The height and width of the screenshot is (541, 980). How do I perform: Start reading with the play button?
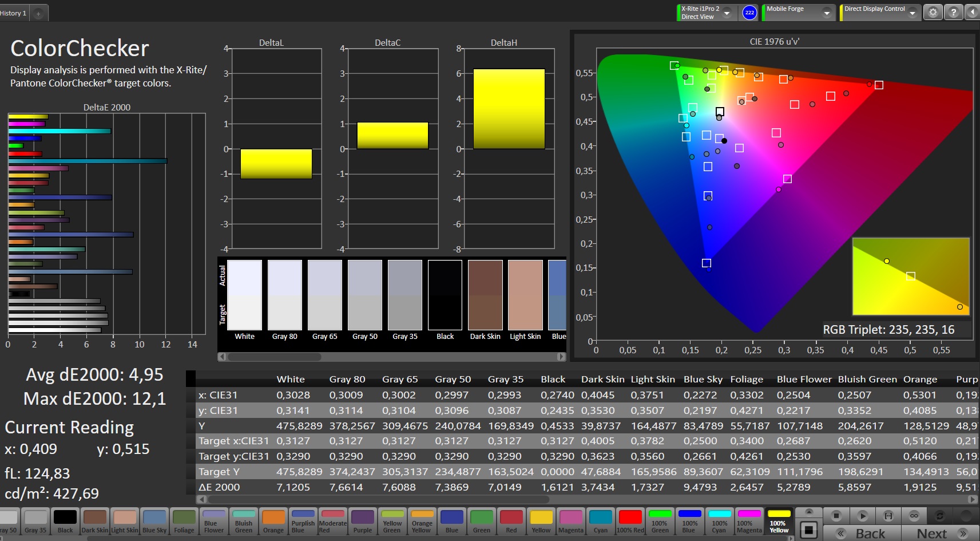click(862, 516)
